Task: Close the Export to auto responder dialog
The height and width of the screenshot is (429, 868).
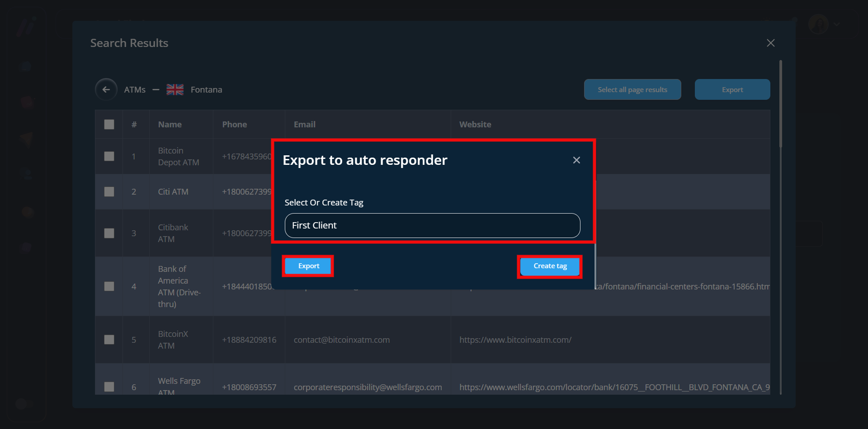Action: click(x=576, y=160)
